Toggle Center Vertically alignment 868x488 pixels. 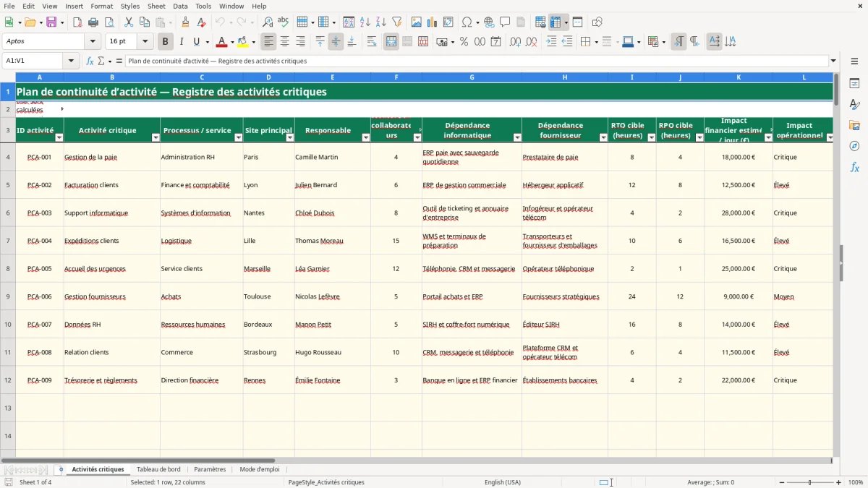(x=336, y=42)
